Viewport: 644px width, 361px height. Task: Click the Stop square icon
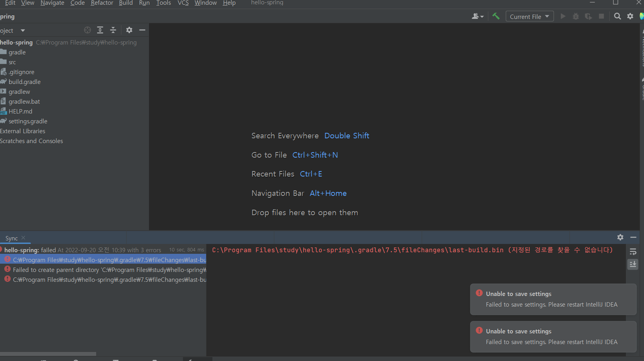tap(601, 16)
